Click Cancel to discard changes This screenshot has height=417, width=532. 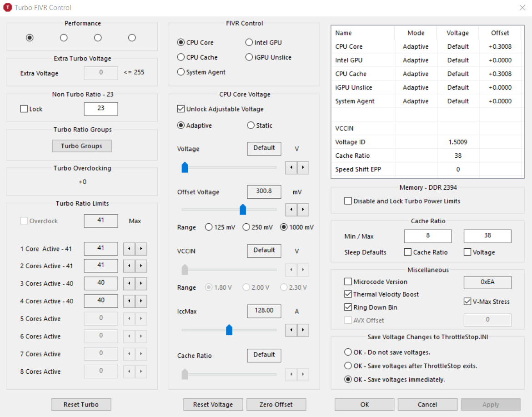click(x=427, y=404)
